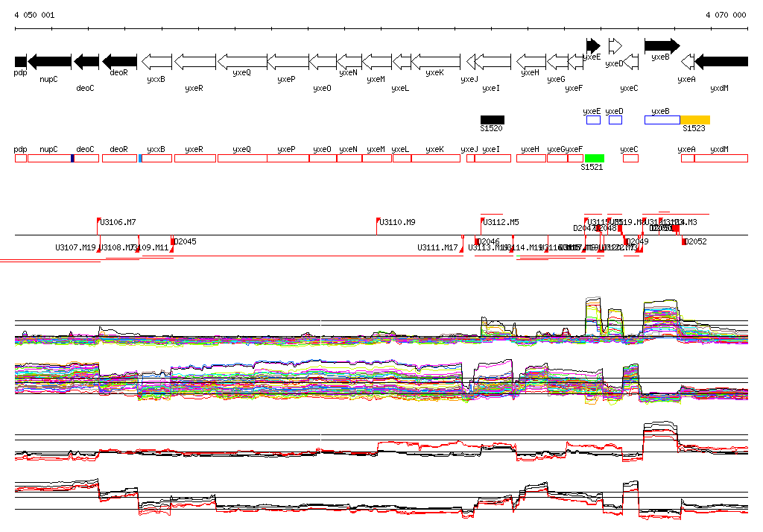Select the white yxxB gene arrow
The height and width of the screenshot is (532, 763).
coord(156,62)
